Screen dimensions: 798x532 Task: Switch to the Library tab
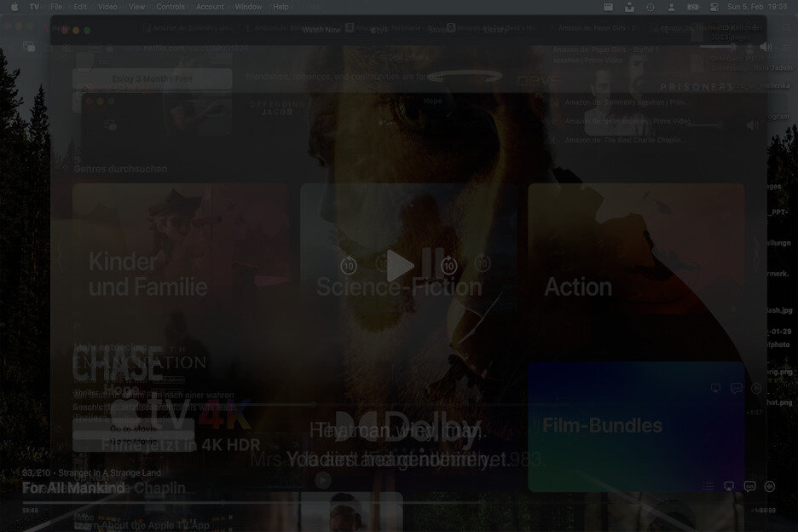[x=495, y=30]
